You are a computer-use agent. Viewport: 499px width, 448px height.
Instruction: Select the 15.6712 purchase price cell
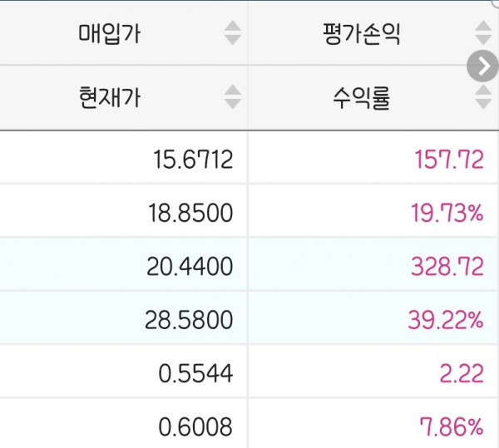(123, 159)
